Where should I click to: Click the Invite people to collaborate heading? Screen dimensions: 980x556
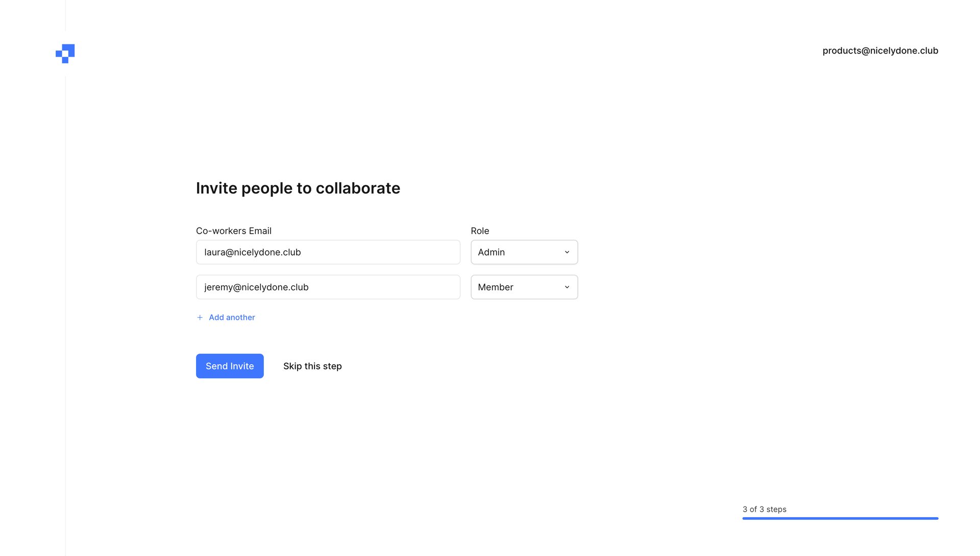point(298,188)
